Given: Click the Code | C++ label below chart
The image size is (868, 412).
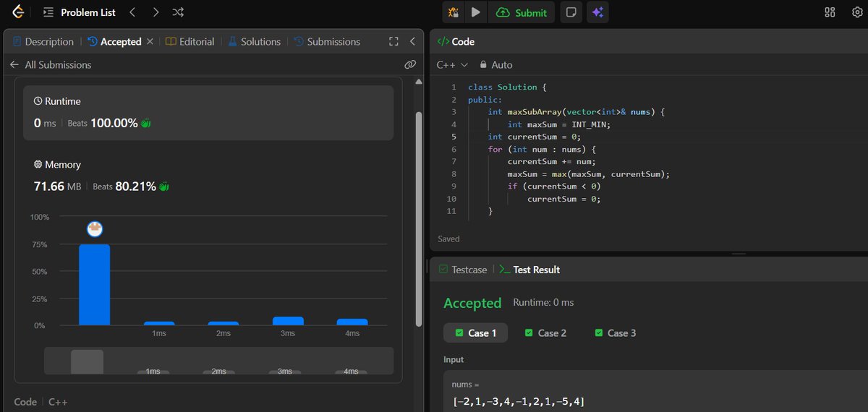Looking at the screenshot, I should [41, 402].
